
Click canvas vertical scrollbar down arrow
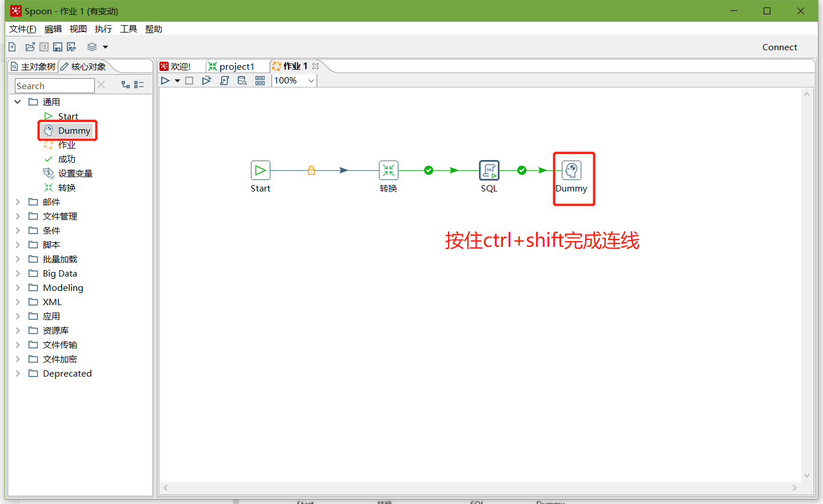pyautogui.click(x=806, y=475)
